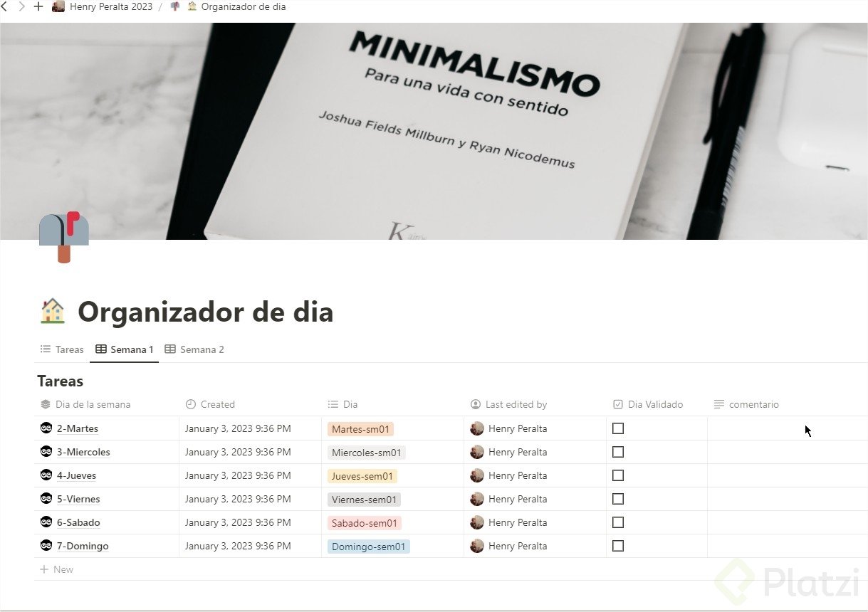Click the face icon beside 6-Sabado

pyautogui.click(x=46, y=522)
